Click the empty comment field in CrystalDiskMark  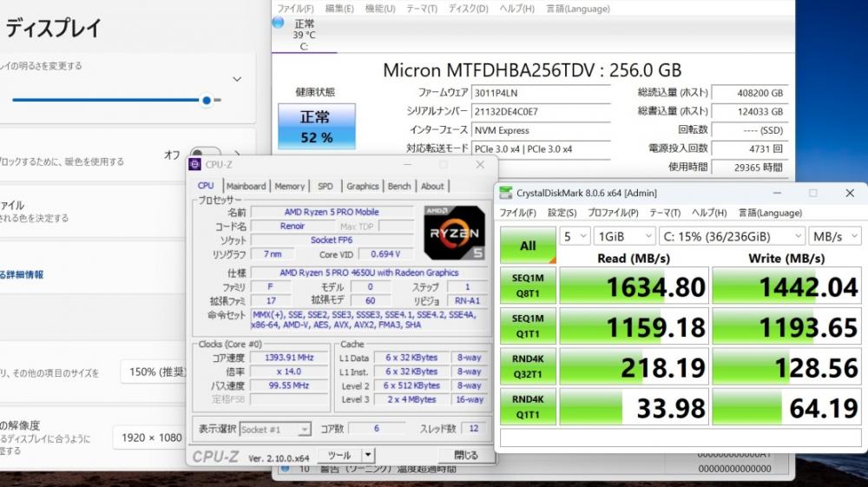(681, 438)
